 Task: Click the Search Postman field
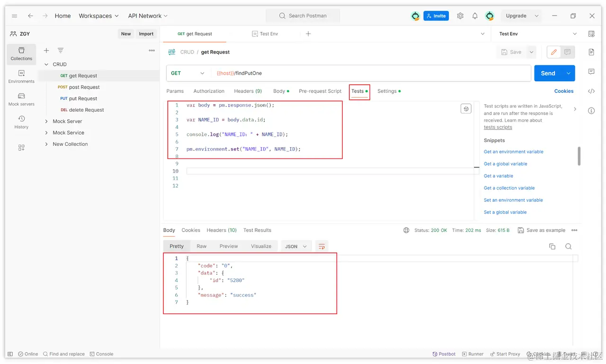pos(303,16)
